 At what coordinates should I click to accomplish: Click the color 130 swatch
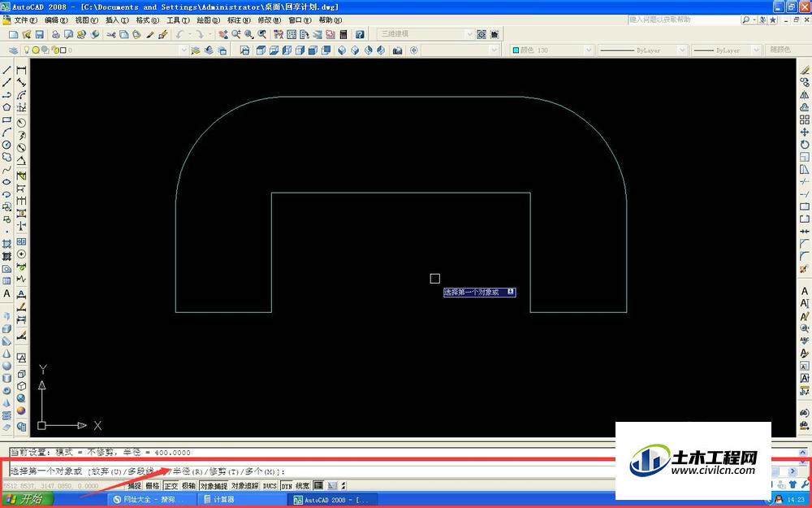(516, 50)
